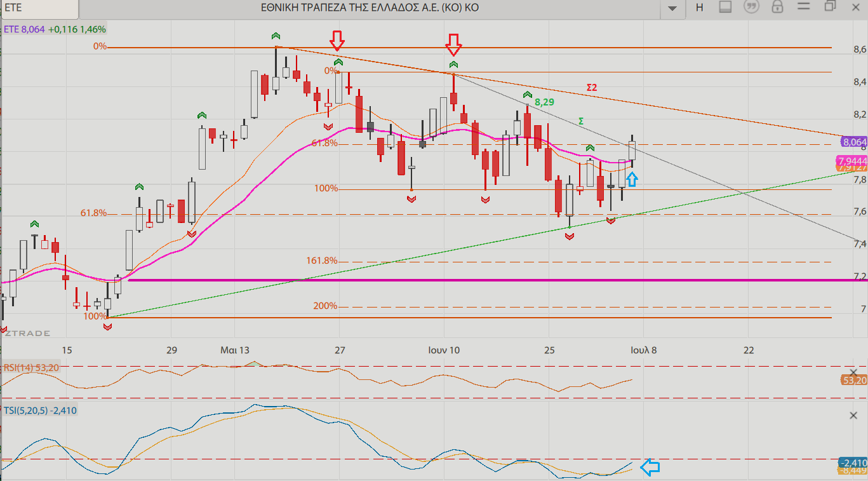Click the 8,6 price axis label

[x=859, y=49]
